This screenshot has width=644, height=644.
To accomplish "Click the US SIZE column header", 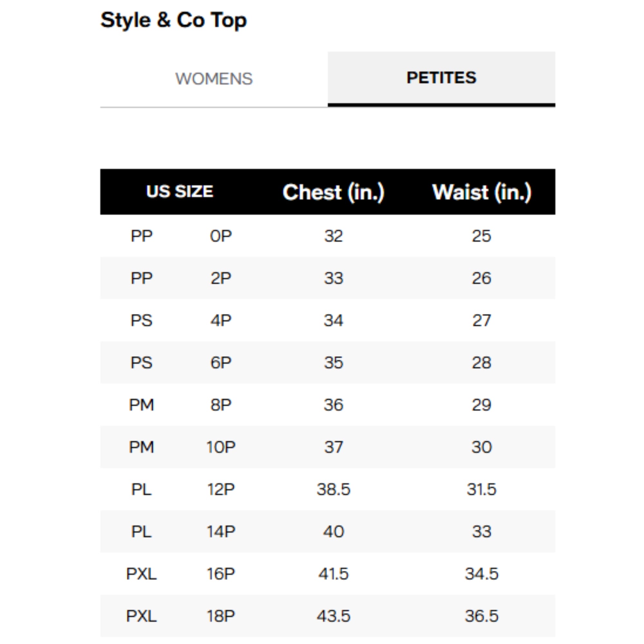I will [x=179, y=191].
